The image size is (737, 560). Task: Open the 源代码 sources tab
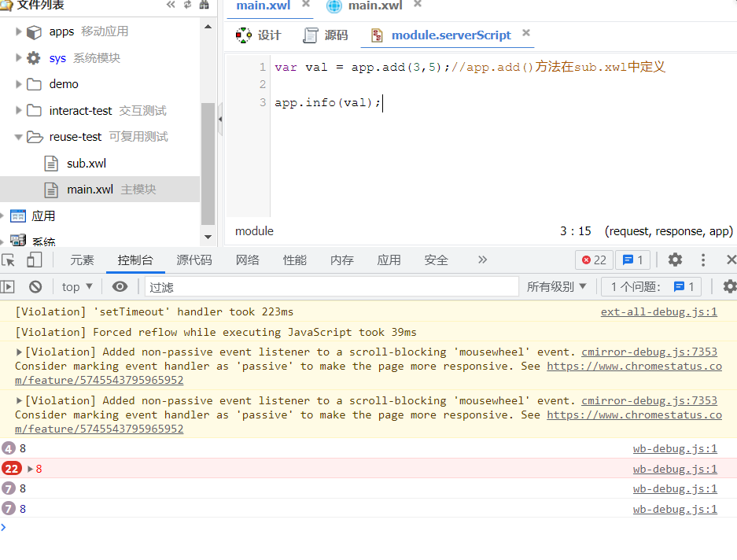tap(194, 260)
